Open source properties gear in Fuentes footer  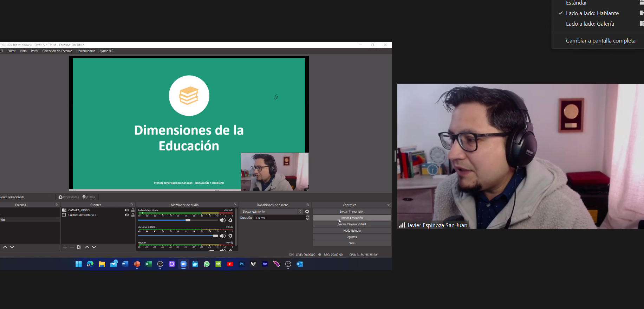tap(79, 247)
